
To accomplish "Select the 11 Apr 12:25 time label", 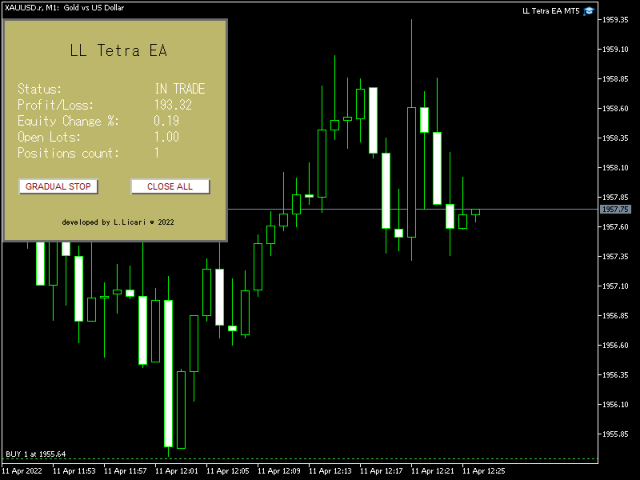I will [484, 471].
